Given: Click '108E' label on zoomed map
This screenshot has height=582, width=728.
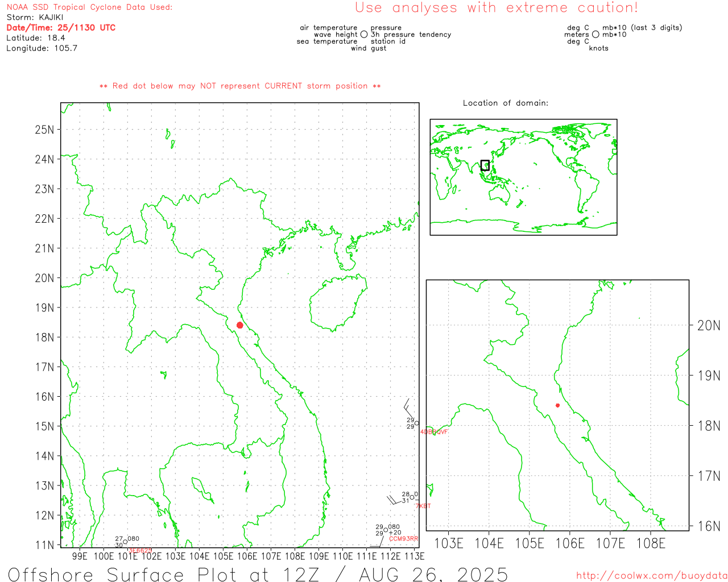Looking at the screenshot, I should coord(651,544).
